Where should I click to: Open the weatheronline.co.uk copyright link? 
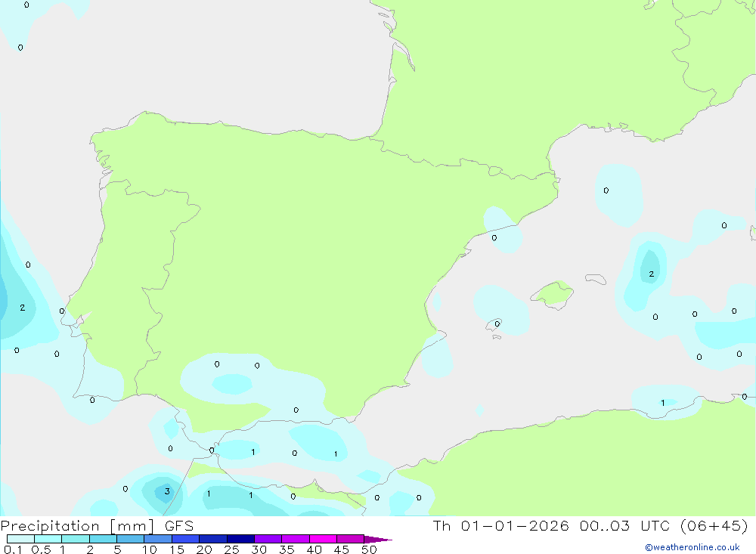pos(692,547)
